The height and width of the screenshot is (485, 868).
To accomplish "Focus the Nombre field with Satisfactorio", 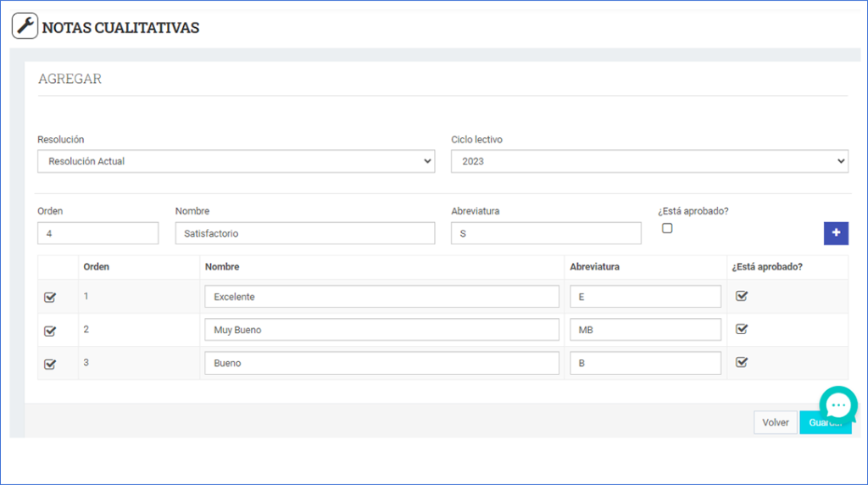I will pos(304,233).
